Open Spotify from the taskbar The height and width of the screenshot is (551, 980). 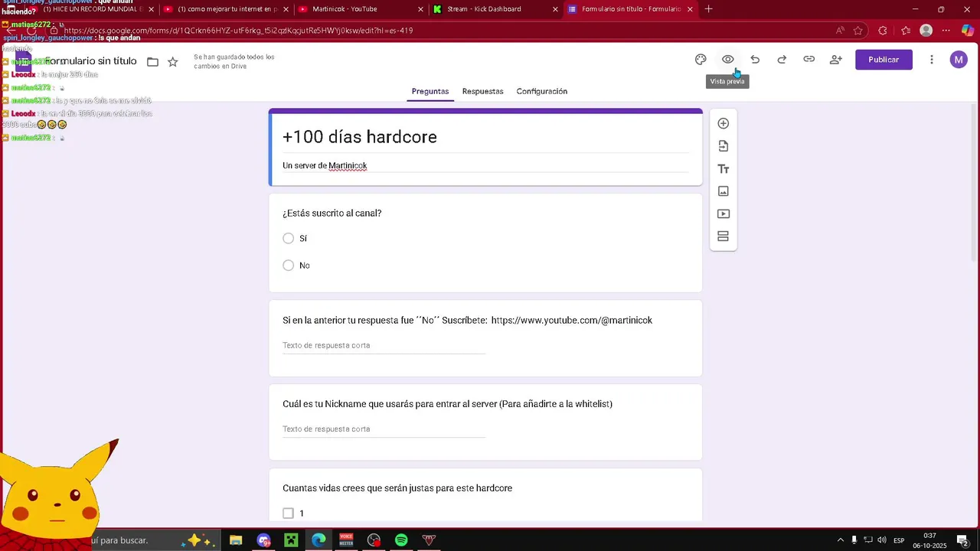(401, 540)
